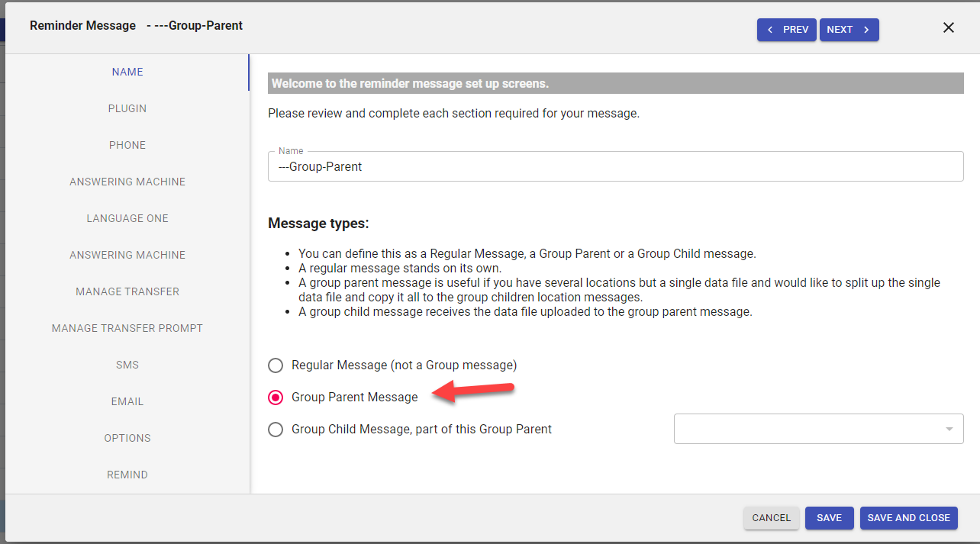Open the REMIND tab
980x544 pixels.
127,475
